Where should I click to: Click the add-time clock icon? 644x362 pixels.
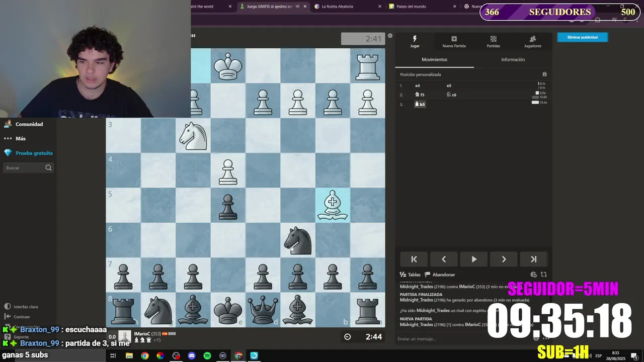pos(534,275)
